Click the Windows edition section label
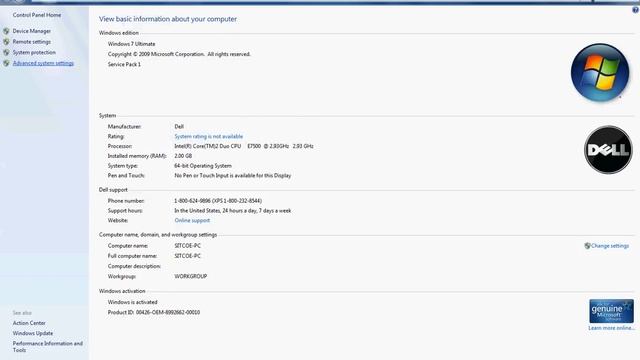 119,33
